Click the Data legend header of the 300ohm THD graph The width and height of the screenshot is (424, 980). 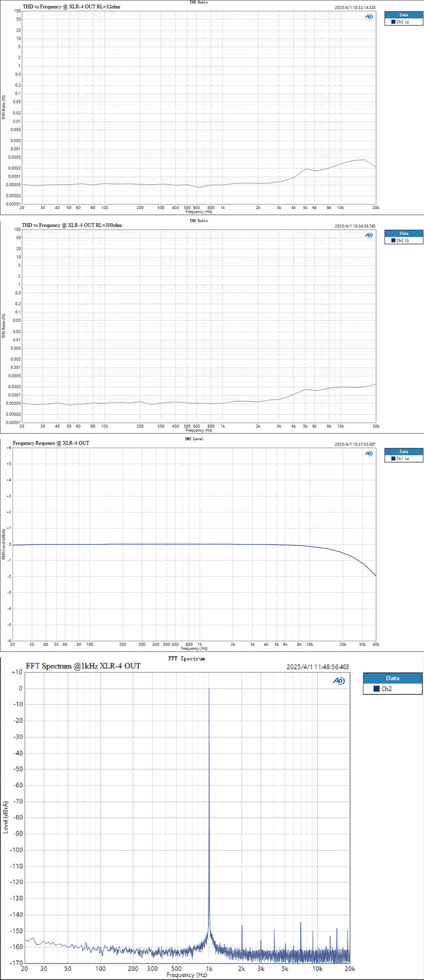pyautogui.click(x=403, y=233)
